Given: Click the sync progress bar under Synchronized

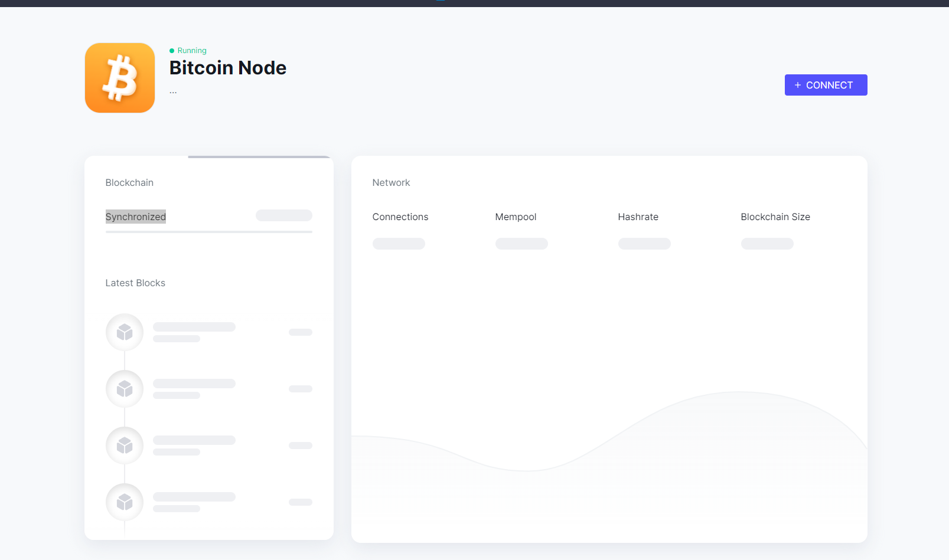Looking at the screenshot, I should pos(209,232).
